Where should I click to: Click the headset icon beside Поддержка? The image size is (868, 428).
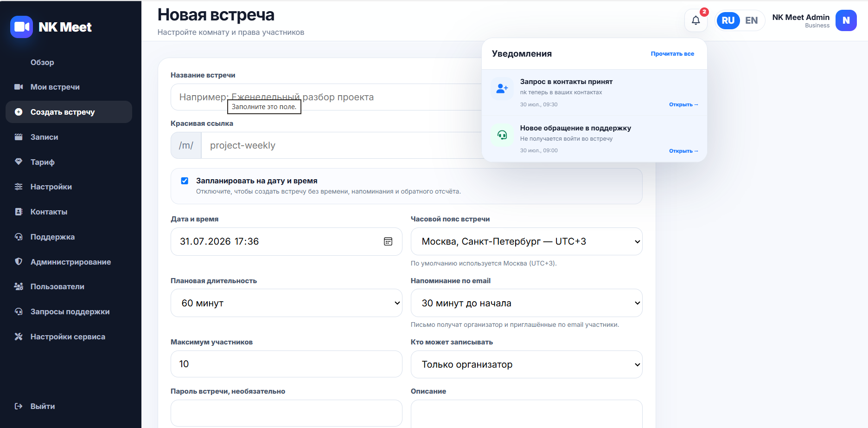[19, 237]
